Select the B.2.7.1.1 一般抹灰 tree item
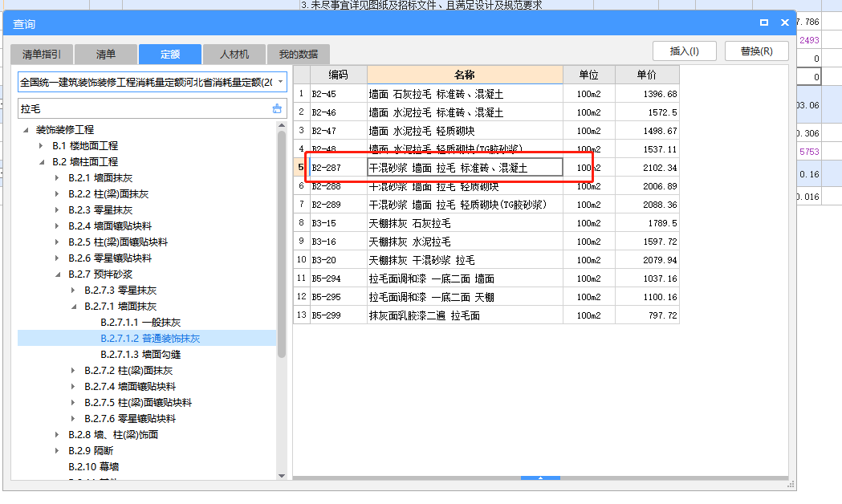This screenshot has height=504, width=842. click(x=140, y=323)
